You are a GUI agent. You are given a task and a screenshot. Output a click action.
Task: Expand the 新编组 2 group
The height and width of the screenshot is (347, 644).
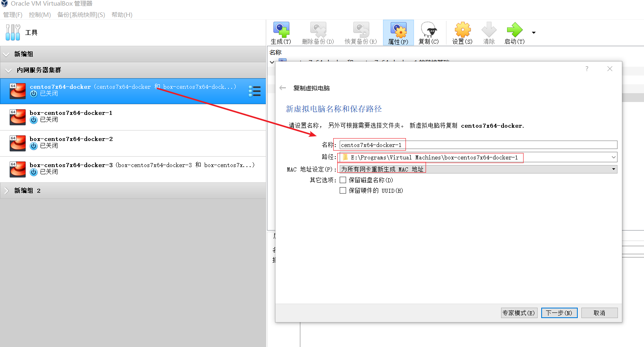[6, 191]
